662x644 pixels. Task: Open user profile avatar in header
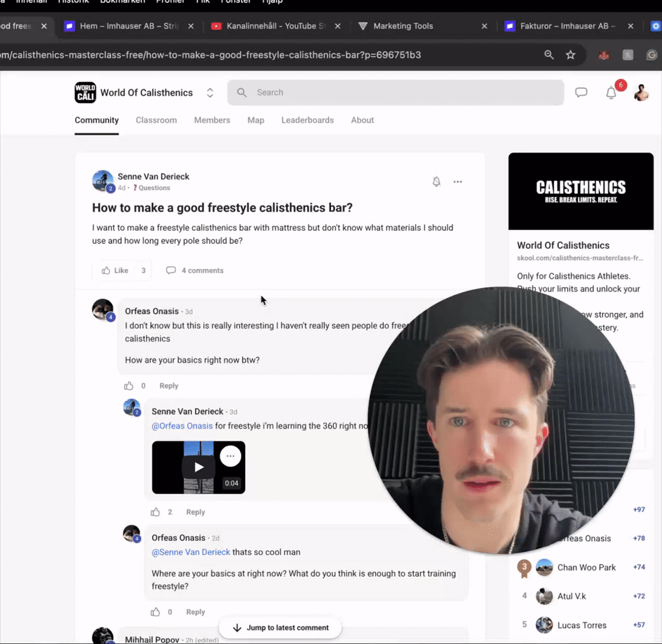click(x=641, y=92)
